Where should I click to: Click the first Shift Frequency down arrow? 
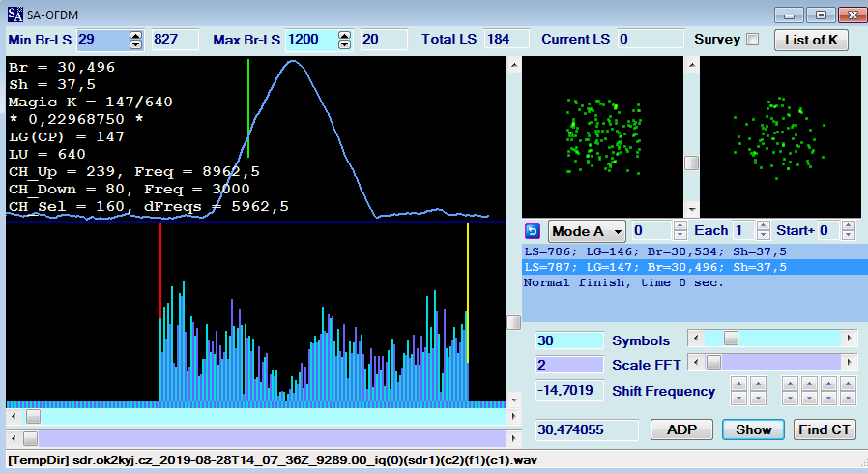pos(739,398)
